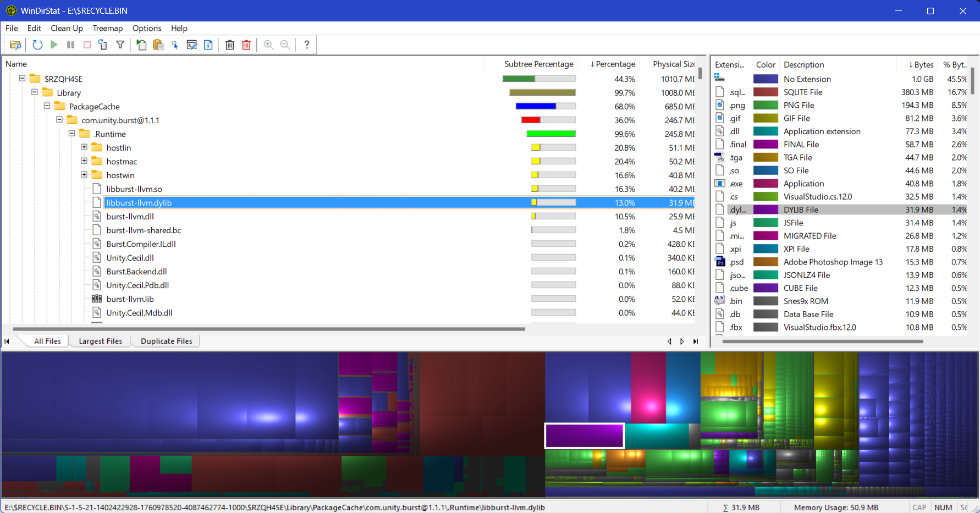Click the black Delete to Recycle Bin icon
Viewport: 980px width, 513px height.
point(230,45)
